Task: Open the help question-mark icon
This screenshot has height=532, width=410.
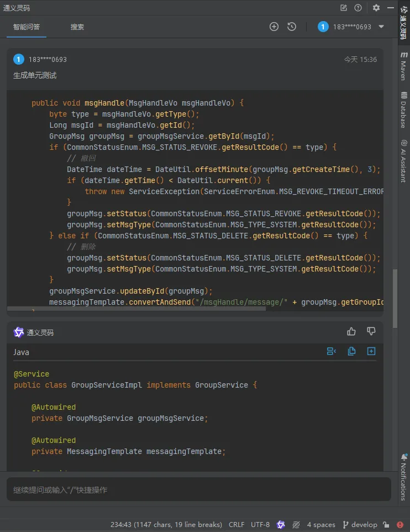Action: click(x=358, y=7)
